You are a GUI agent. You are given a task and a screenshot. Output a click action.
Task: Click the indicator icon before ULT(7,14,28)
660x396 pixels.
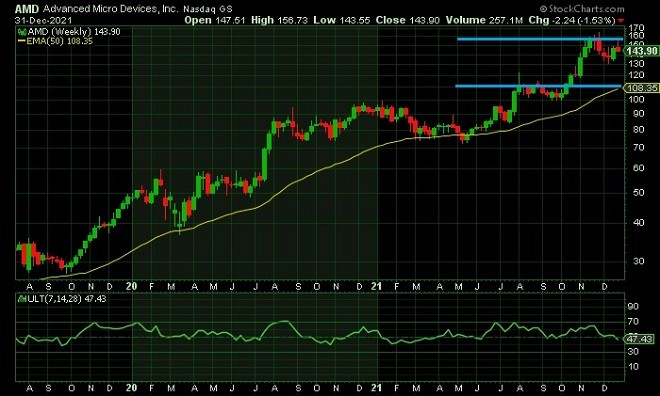[x=22, y=299]
